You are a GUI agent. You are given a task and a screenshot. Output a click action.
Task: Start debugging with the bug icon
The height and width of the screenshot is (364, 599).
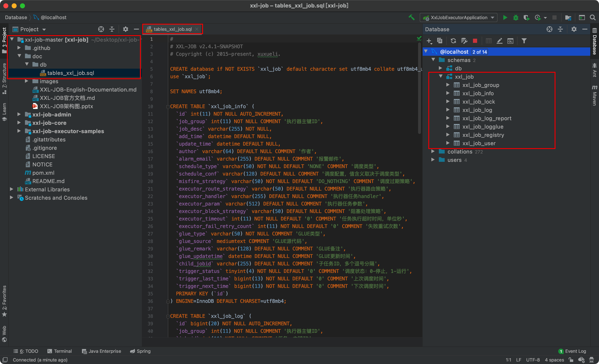[516, 17]
